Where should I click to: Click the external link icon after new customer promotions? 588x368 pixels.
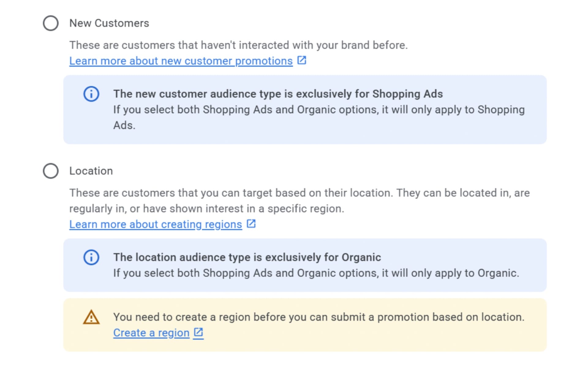pos(302,60)
